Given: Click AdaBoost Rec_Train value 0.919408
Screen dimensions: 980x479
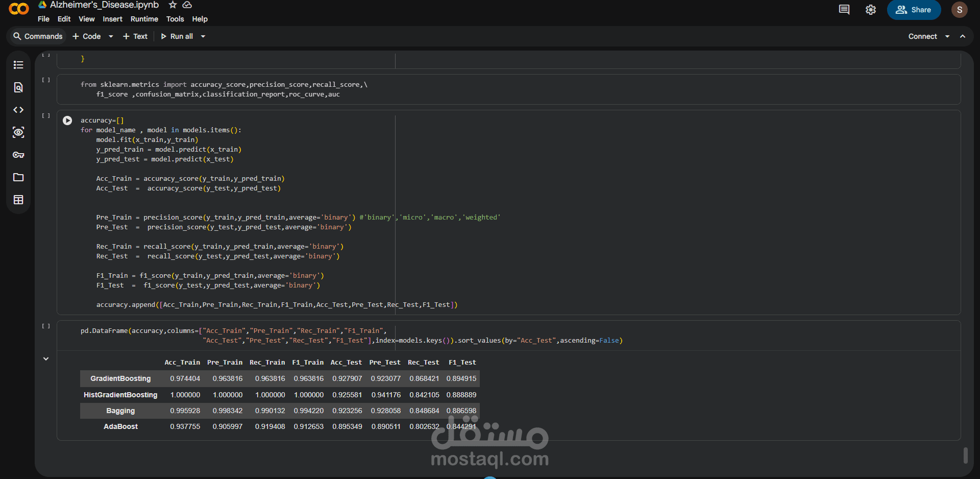Looking at the screenshot, I should pos(270,426).
